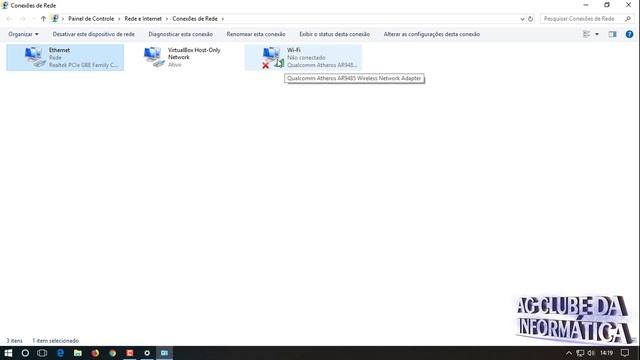Open the Action Center notifications
Screen dimensions: 640x360
(625, 353)
